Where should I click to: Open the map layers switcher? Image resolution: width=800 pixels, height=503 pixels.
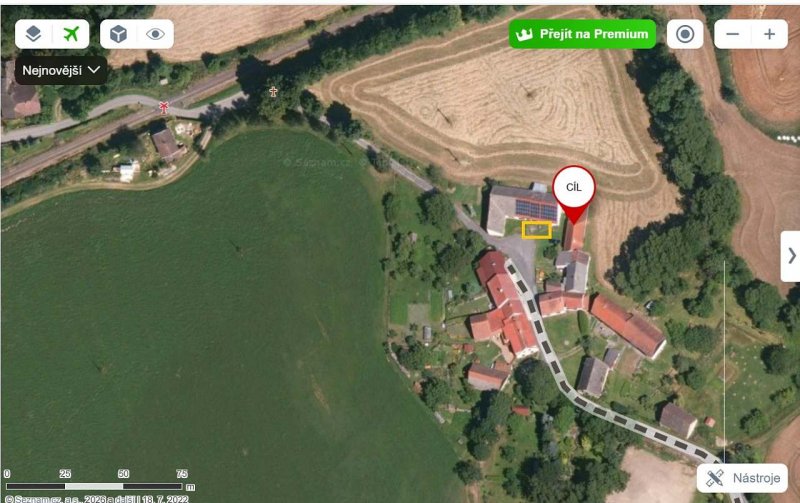(34, 34)
